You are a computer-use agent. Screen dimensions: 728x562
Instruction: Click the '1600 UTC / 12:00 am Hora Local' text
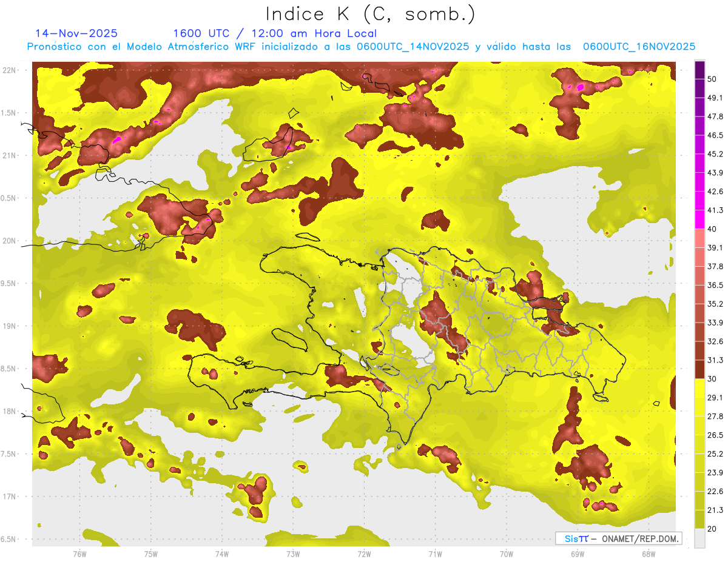[x=275, y=33]
